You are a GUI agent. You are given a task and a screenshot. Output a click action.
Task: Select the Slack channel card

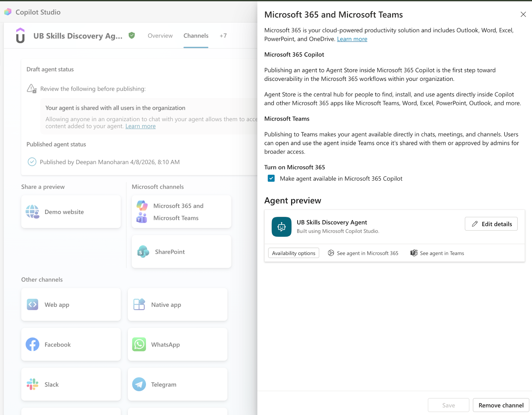tap(71, 384)
